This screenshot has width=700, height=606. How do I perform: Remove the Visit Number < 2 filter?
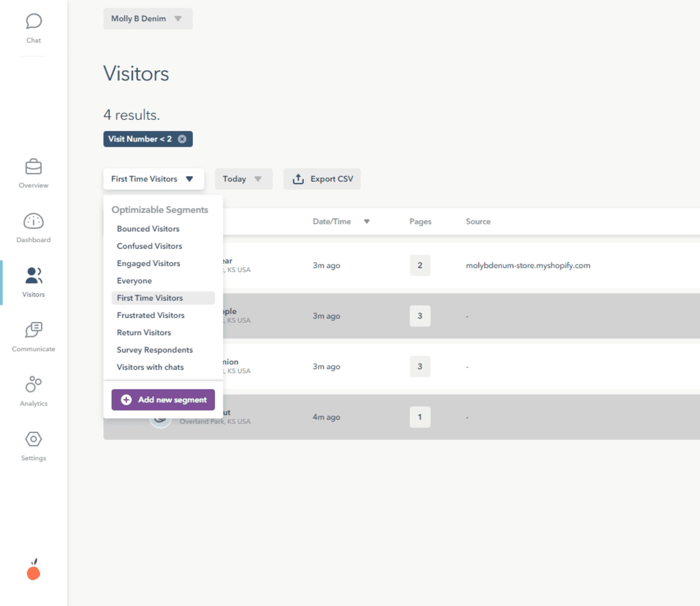[x=183, y=139]
